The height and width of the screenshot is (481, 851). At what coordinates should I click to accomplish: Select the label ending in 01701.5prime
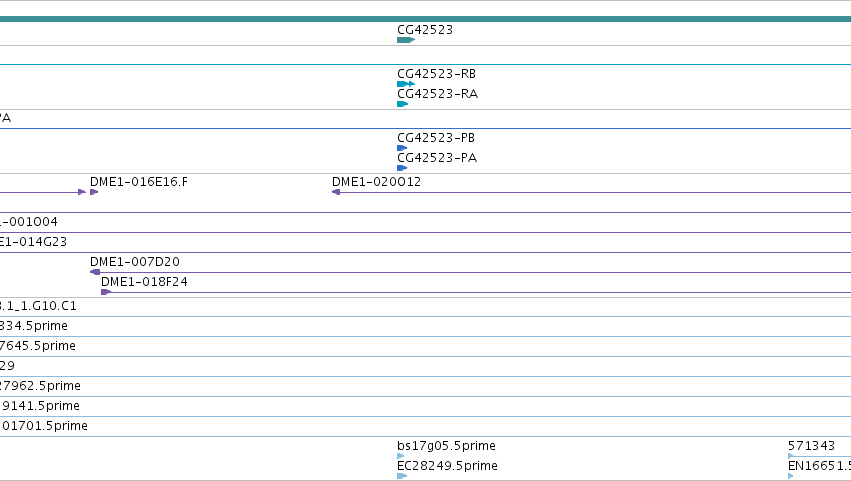(x=44, y=426)
